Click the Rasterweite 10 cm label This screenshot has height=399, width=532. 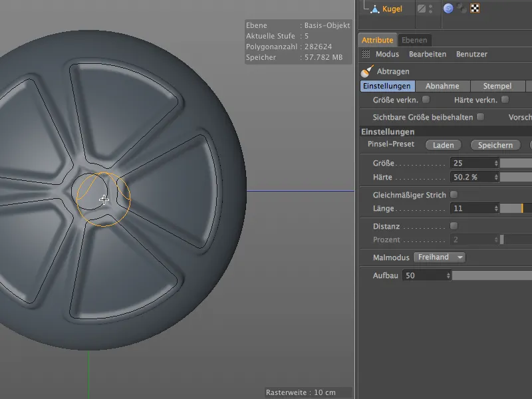coord(301,392)
